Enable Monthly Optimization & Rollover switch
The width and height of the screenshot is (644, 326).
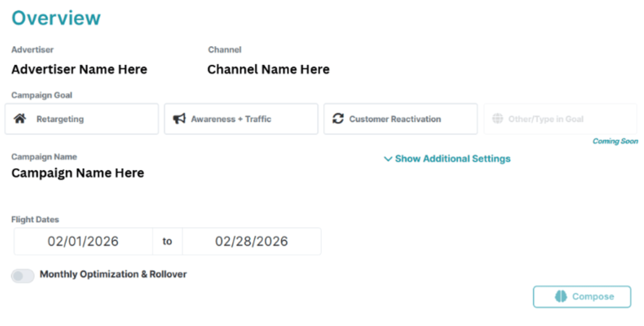click(x=23, y=276)
